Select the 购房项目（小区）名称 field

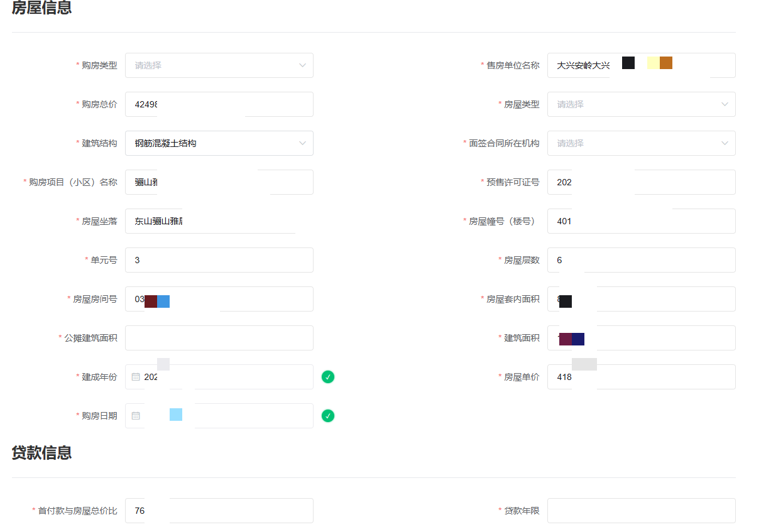[x=219, y=182]
